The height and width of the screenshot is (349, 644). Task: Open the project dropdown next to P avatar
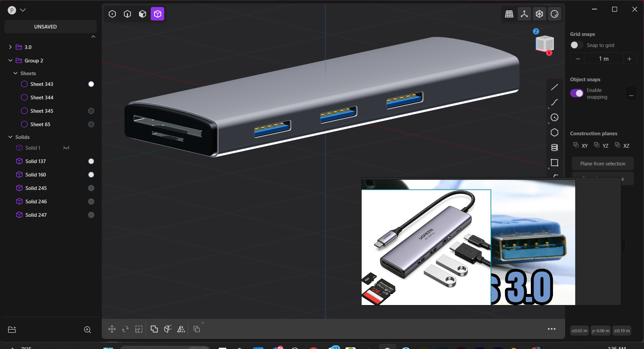(23, 10)
